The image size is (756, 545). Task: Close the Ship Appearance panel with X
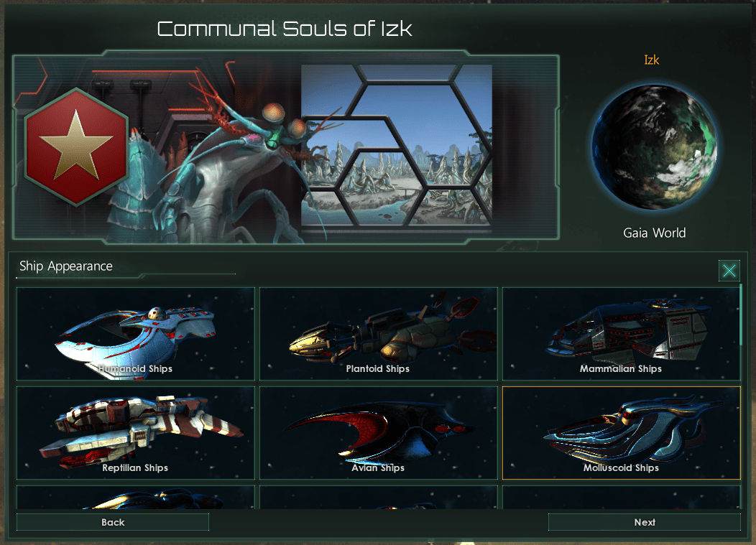tap(729, 270)
